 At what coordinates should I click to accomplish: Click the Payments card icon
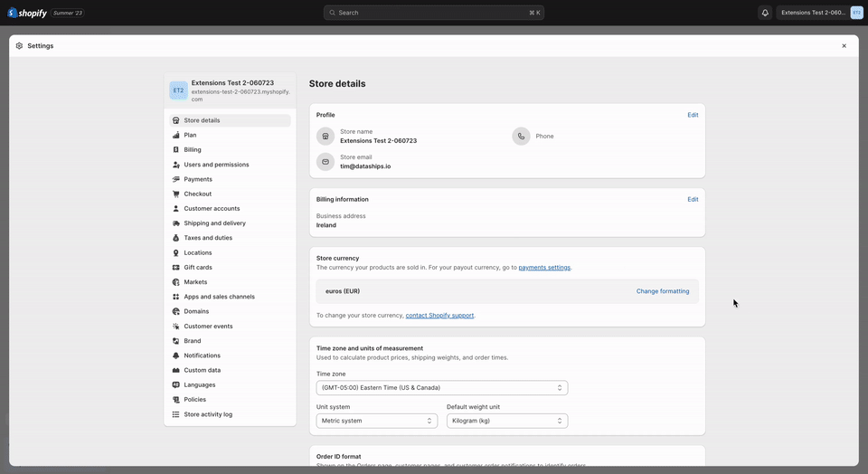[176, 179]
